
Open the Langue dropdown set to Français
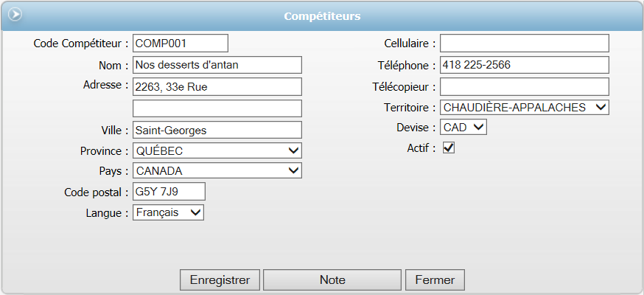pyautogui.click(x=168, y=212)
